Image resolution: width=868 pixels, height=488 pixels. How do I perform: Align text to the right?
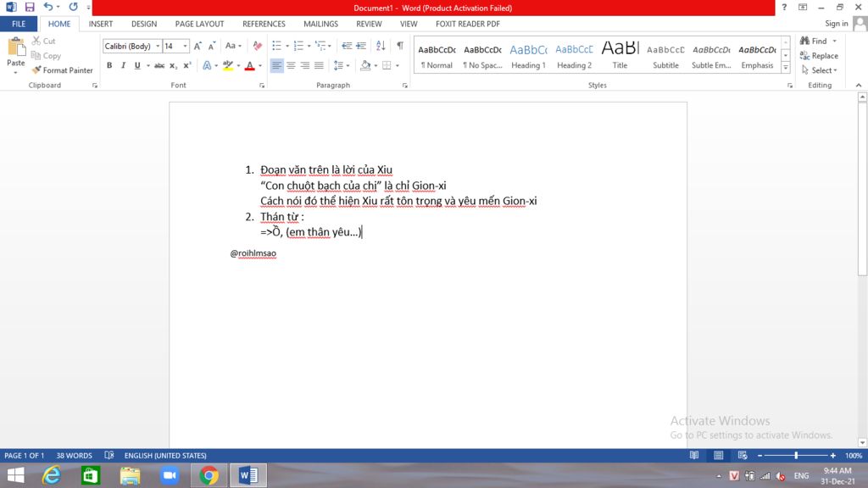coord(305,65)
